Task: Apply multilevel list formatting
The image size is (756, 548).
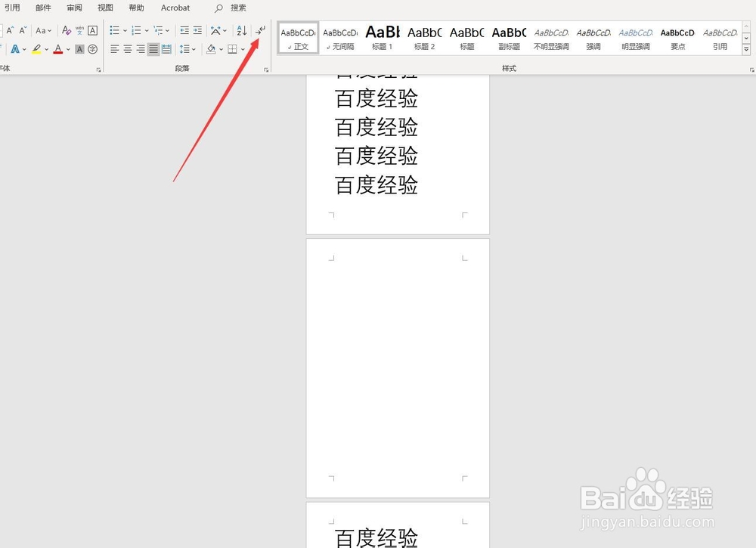Action: [158, 30]
